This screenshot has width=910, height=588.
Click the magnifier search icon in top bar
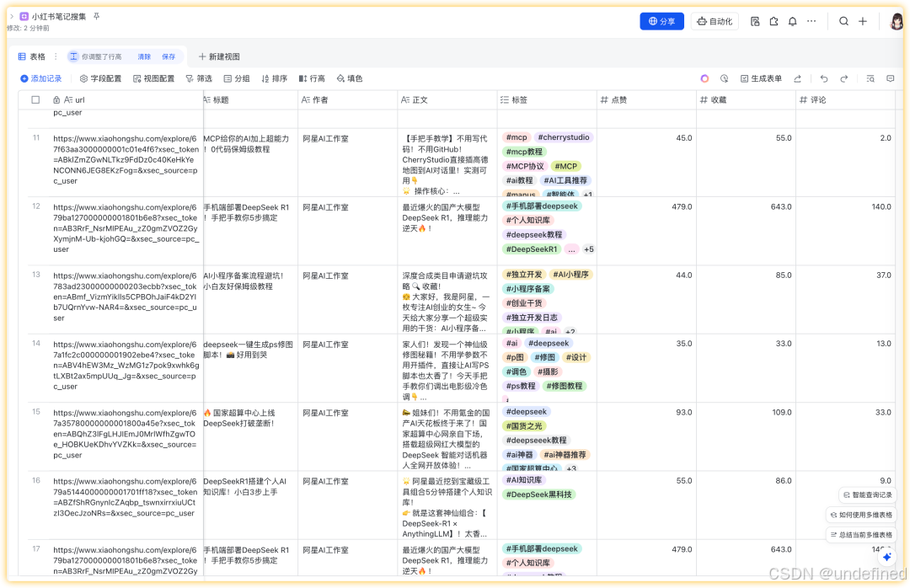pyautogui.click(x=843, y=21)
